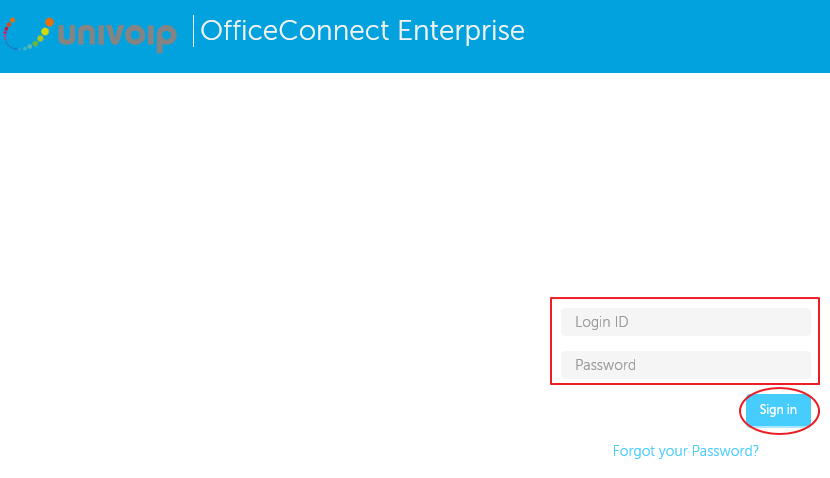
Task: Click the gray univoip wordmark
Action: (117, 36)
